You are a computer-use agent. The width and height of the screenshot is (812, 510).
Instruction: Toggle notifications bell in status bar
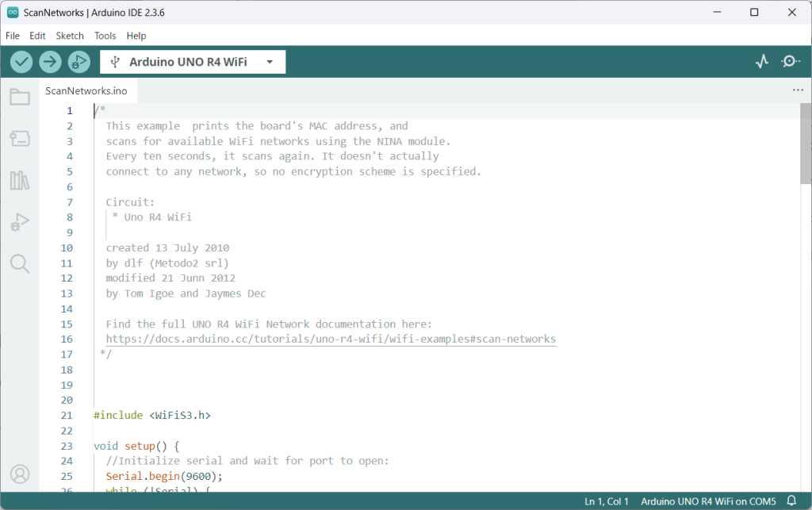click(x=791, y=501)
